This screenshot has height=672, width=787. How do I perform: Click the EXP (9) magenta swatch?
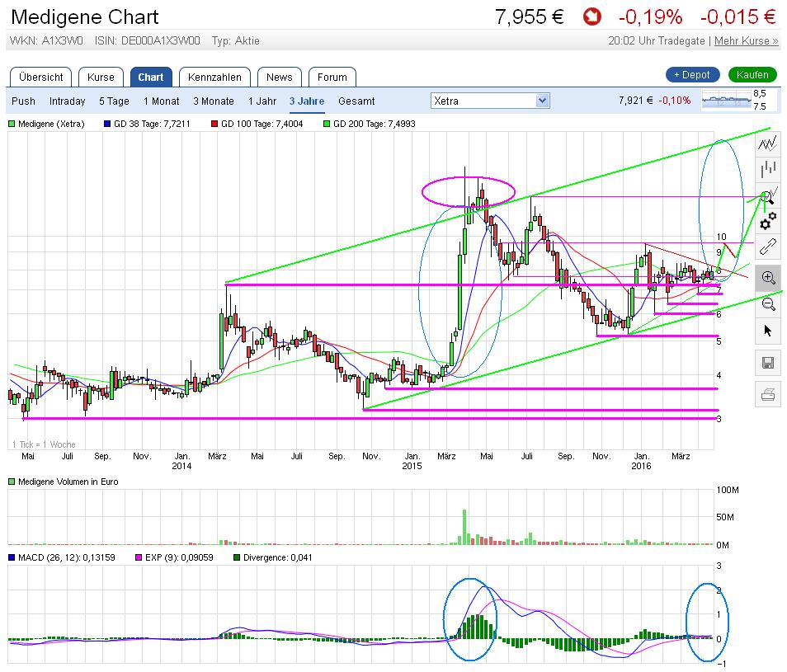coord(139,557)
